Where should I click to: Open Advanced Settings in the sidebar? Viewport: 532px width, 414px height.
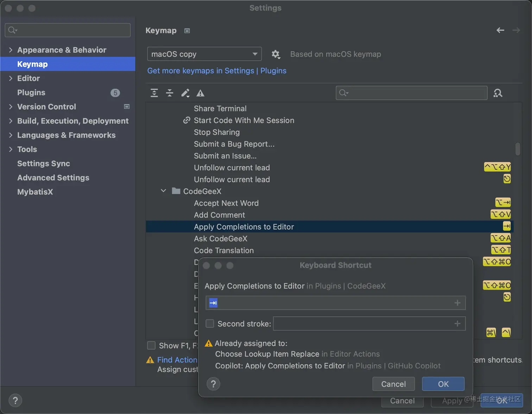(53, 178)
